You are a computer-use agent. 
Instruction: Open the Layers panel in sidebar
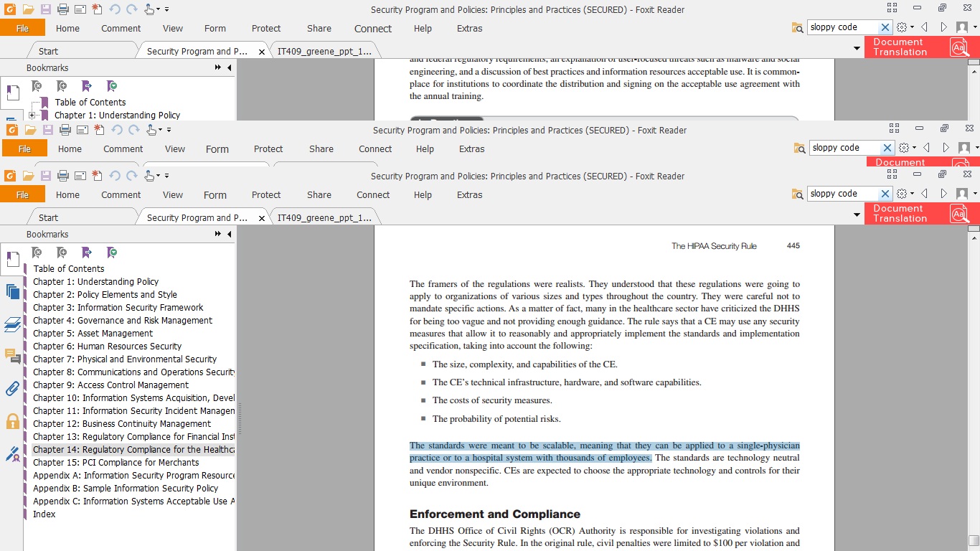(12, 324)
